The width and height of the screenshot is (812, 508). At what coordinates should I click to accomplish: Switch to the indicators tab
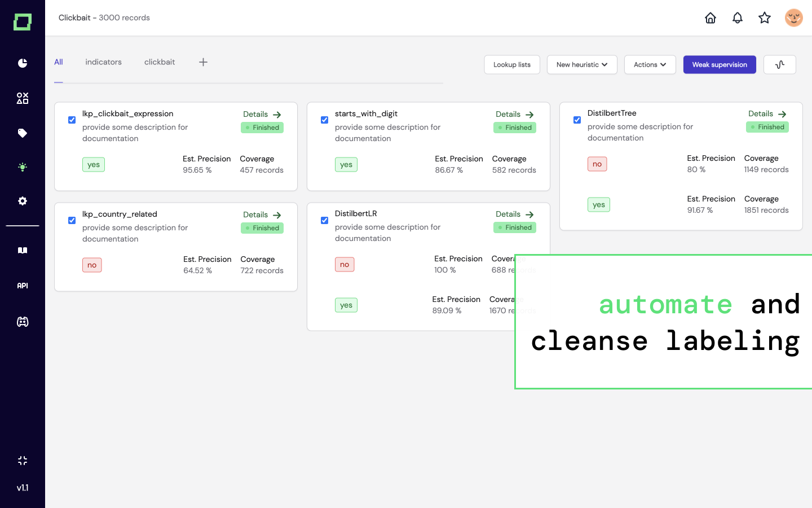point(103,62)
